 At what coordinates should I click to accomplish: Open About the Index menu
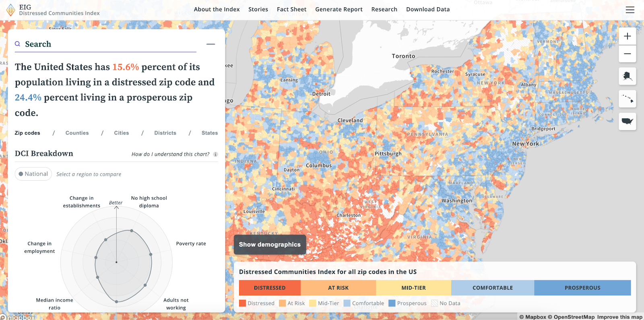pyautogui.click(x=217, y=9)
